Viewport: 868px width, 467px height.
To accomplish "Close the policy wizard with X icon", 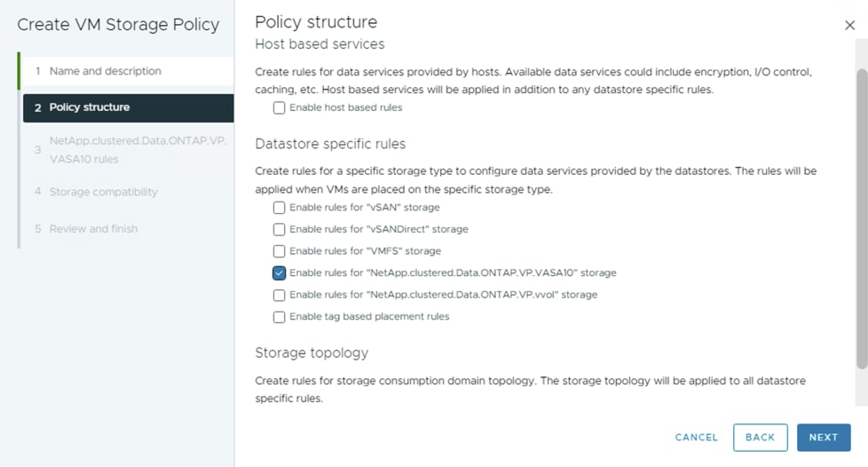I will click(x=849, y=26).
